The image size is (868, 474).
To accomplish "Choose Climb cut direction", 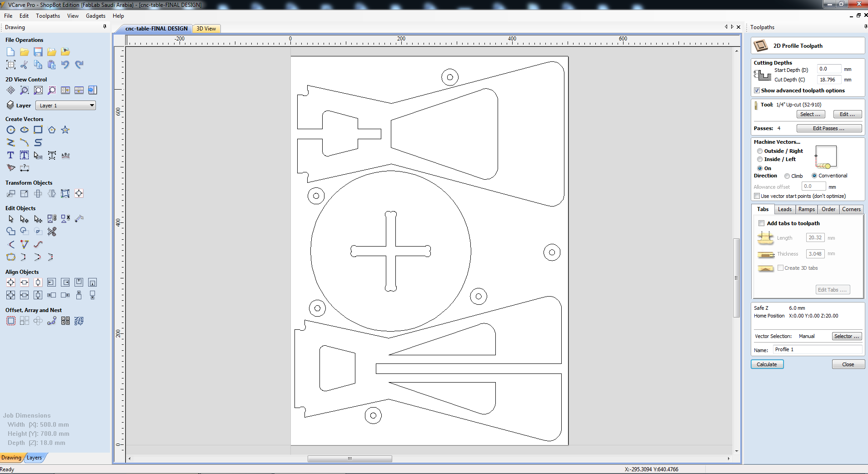I will [787, 176].
